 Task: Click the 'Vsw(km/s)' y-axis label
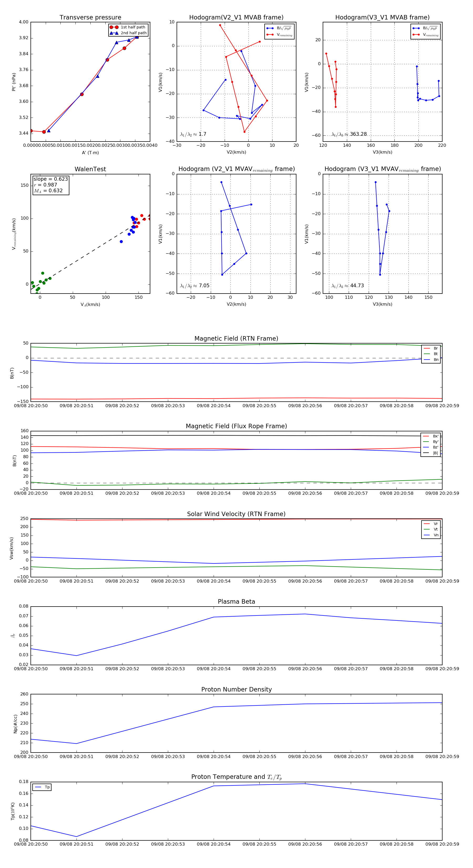[x=12, y=548]
